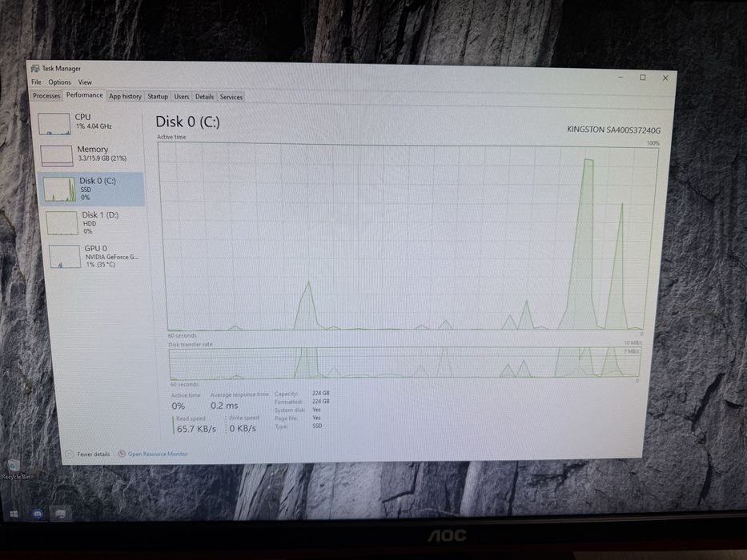
Task: Click the Open Resource Monitor link
Action: click(x=158, y=454)
